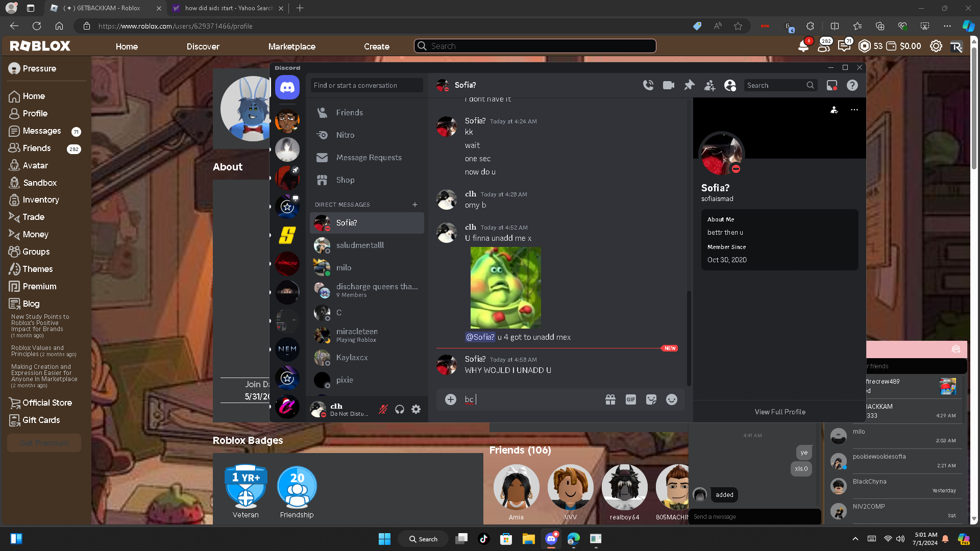
Task: Click the friend status icon on Sofia's profile
Action: coord(834,110)
